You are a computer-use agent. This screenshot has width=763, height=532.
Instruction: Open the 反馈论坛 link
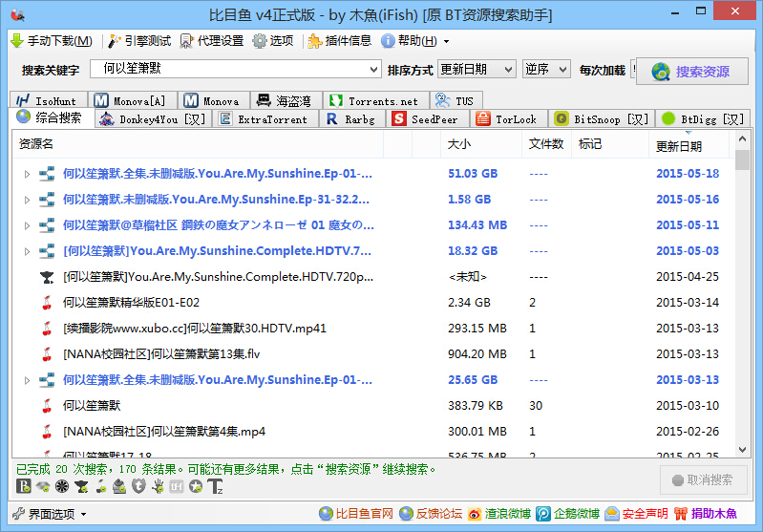pos(430,514)
